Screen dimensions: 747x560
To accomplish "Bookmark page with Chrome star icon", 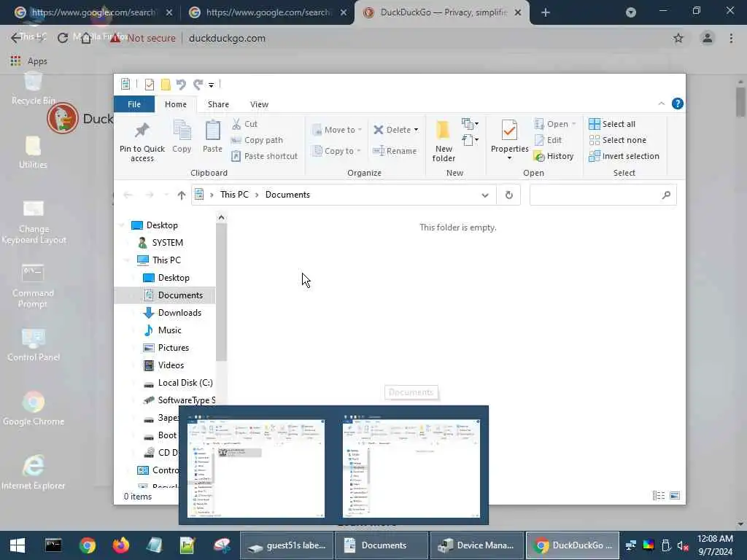I will click(x=678, y=38).
